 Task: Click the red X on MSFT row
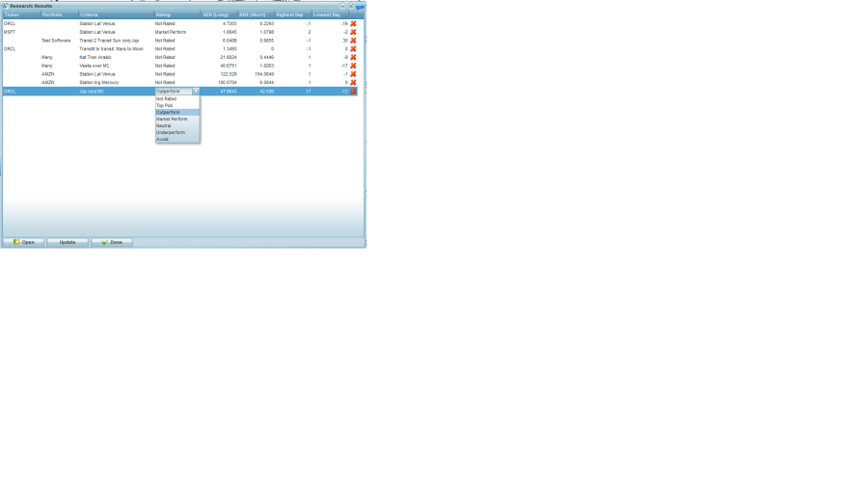click(x=353, y=32)
